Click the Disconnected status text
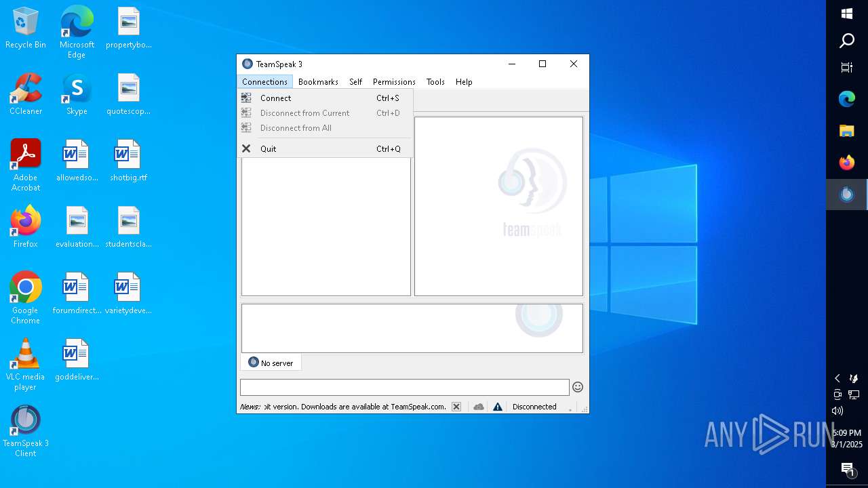 pyautogui.click(x=534, y=407)
